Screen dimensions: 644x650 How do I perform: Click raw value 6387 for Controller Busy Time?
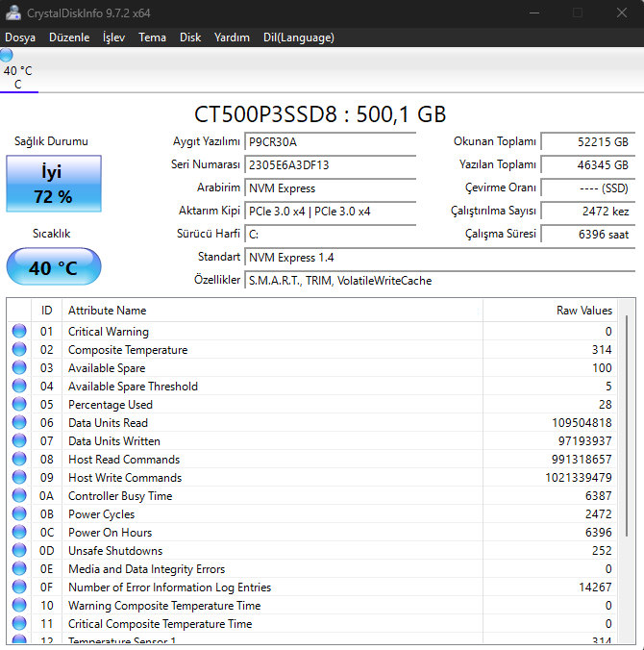599,495
